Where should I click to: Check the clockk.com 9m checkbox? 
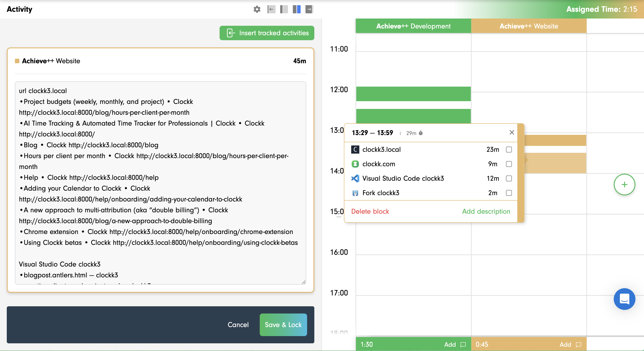(509, 164)
